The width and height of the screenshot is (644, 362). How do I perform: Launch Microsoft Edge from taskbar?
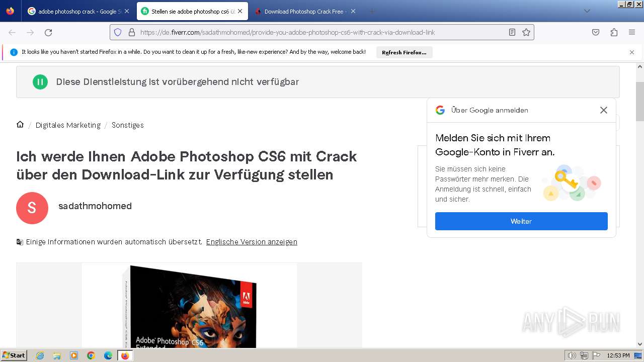pyautogui.click(x=108, y=355)
